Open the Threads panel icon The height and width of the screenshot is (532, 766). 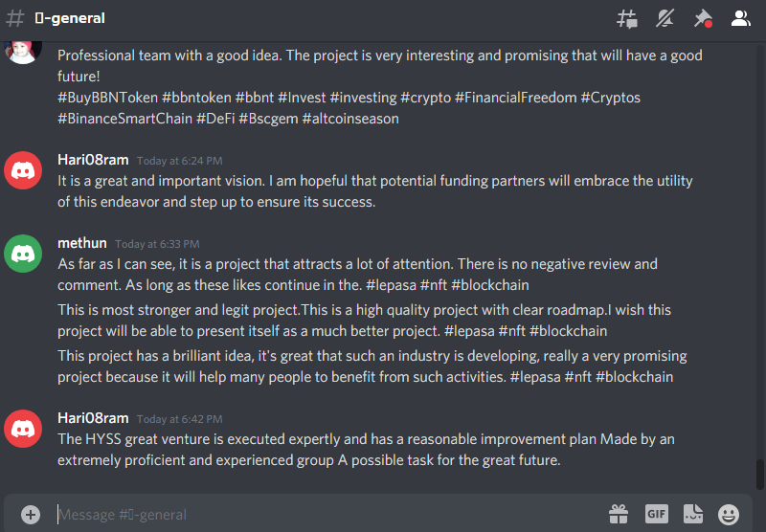(627, 19)
